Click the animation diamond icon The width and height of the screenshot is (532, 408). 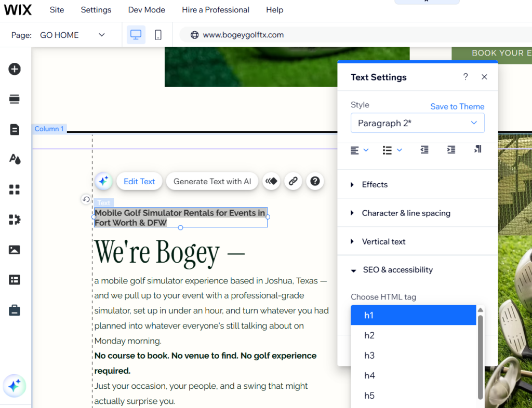coord(271,181)
